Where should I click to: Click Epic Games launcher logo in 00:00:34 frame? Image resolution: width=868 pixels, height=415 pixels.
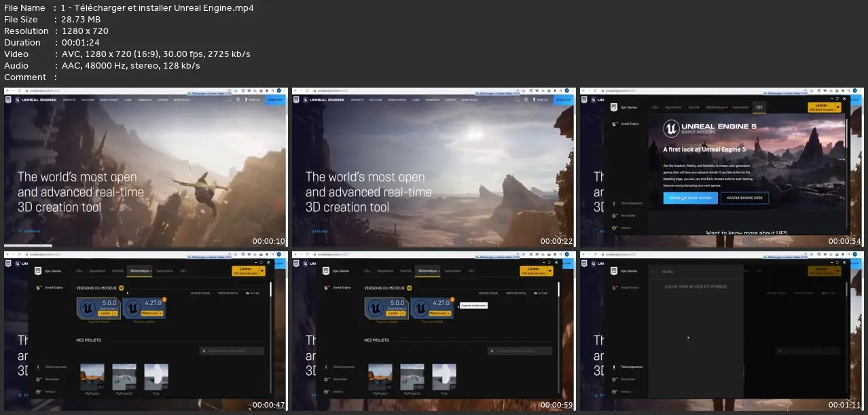click(614, 107)
